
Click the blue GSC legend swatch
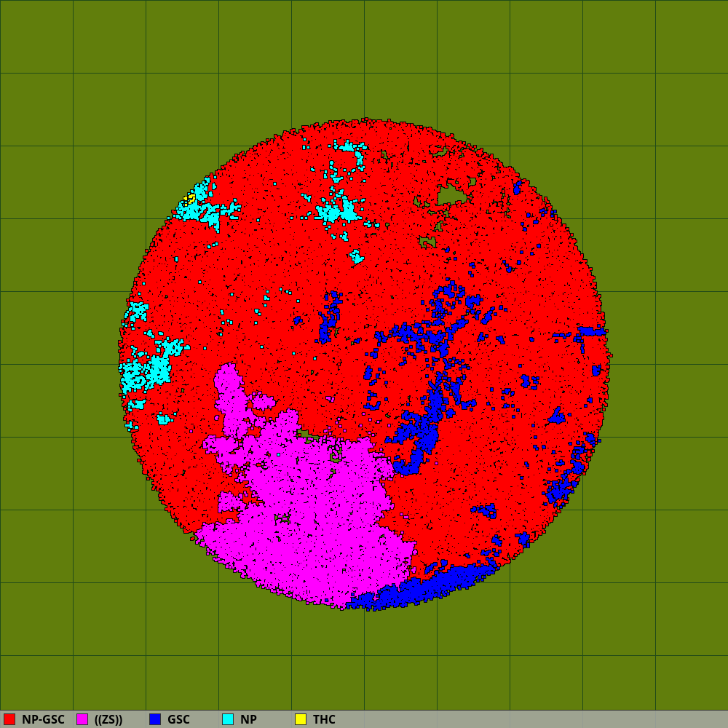(x=155, y=719)
